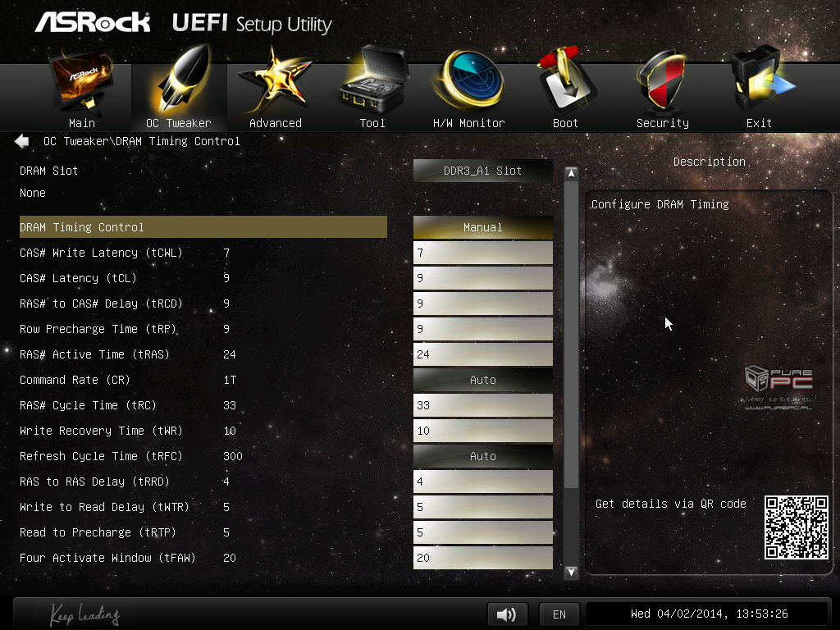Open the Tool toolbox icon

(373, 80)
